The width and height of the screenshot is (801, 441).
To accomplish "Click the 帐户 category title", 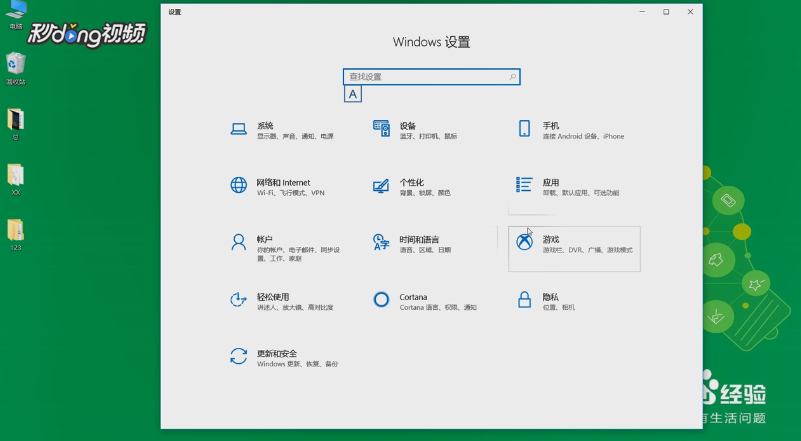I will pyautogui.click(x=265, y=239).
